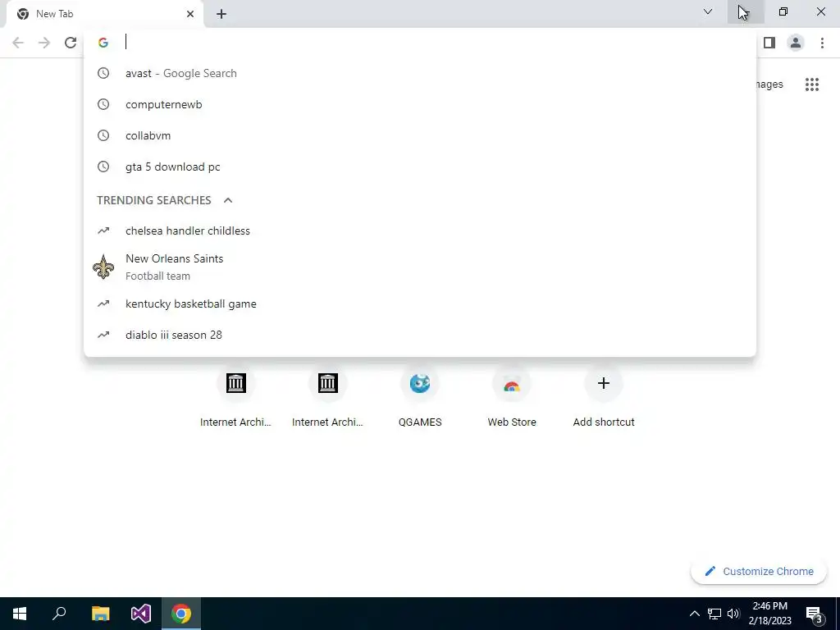The image size is (840, 630).
Task: Reload the page with the refresh icon
Action: pos(71,43)
